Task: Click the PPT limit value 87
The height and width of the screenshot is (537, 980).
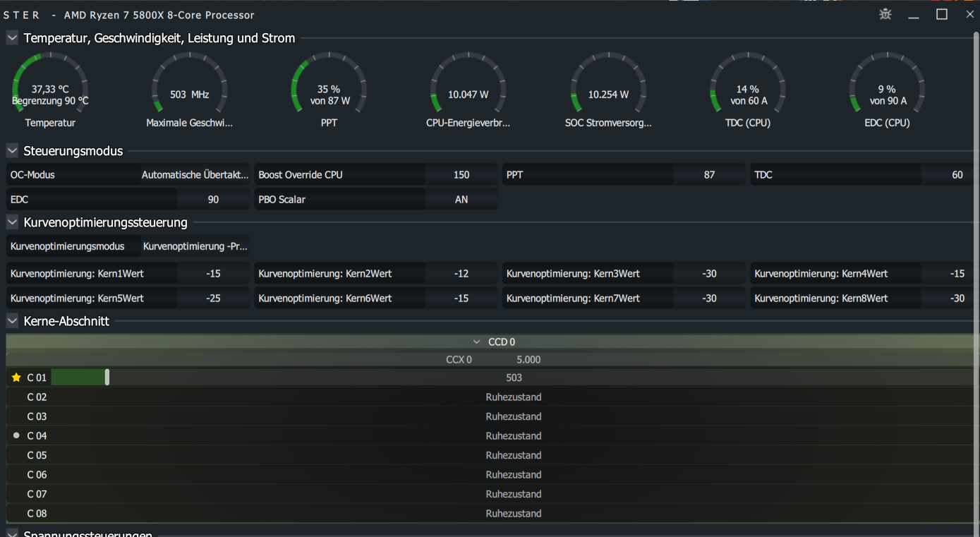Action: click(x=709, y=174)
